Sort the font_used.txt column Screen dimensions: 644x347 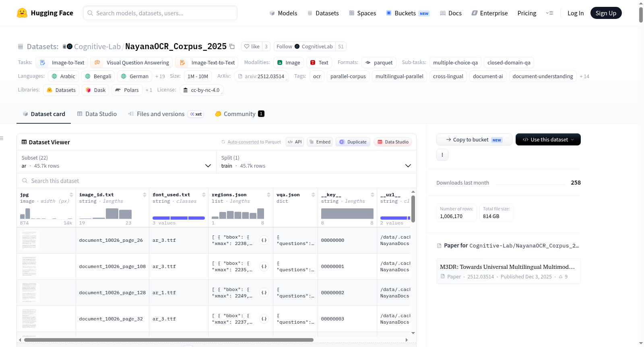204,195
